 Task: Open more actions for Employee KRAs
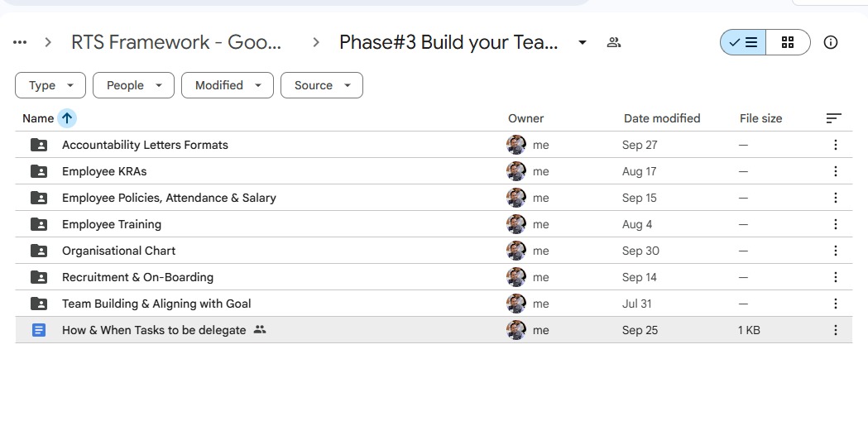click(835, 171)
